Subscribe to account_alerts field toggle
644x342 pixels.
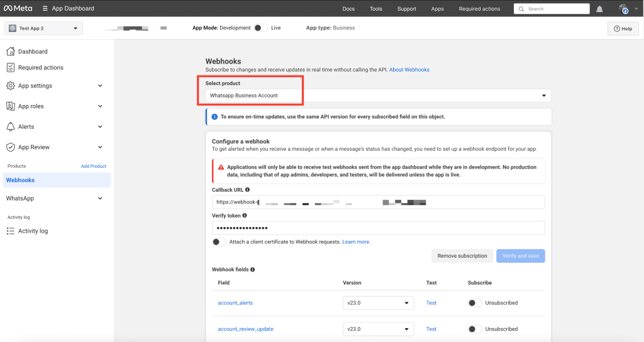pos(475,303)
